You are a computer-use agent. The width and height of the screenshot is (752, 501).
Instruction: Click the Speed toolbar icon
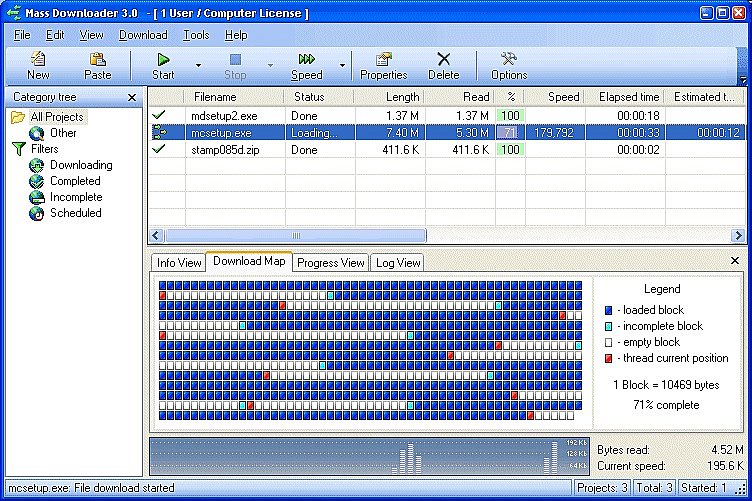306,59
